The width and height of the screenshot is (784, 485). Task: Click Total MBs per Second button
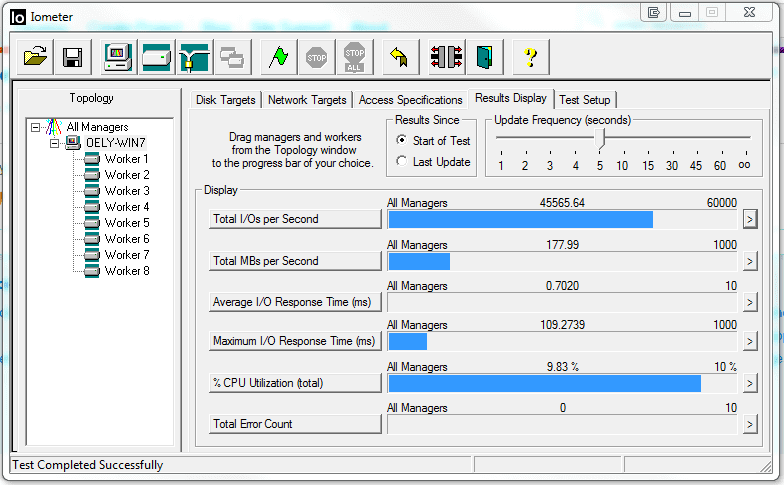(295, 261)
